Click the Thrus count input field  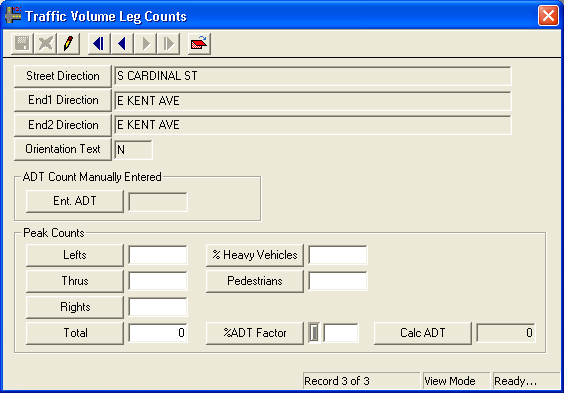[x=158, y=281]
